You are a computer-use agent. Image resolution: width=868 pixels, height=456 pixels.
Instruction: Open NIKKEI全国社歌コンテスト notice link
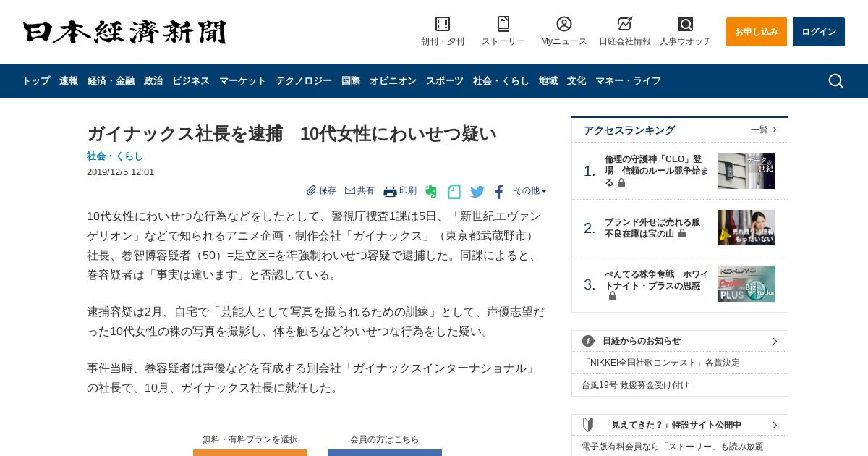pos(661,363)
